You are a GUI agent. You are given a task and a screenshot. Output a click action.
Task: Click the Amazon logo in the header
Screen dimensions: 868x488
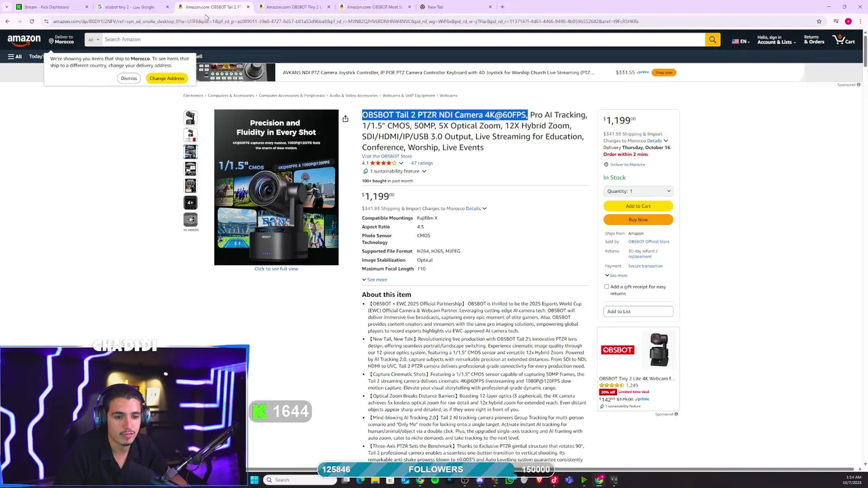pos(24,41)
